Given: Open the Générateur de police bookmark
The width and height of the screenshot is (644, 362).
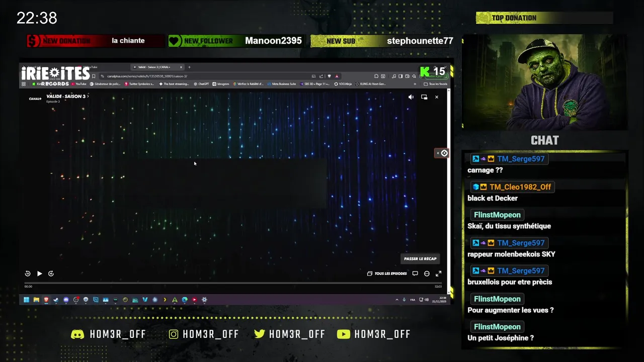Looking at the screenshot, I should click(106, 84).
